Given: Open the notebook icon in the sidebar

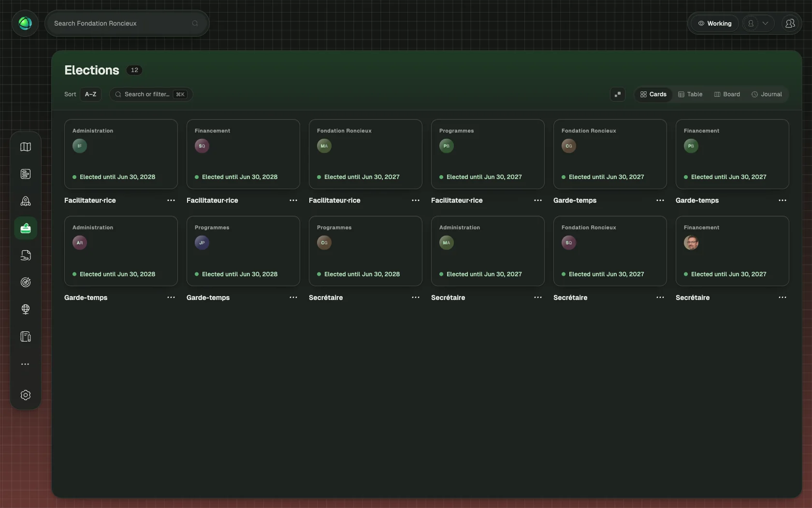Looking at the screenshot, I should coord(26,336).
